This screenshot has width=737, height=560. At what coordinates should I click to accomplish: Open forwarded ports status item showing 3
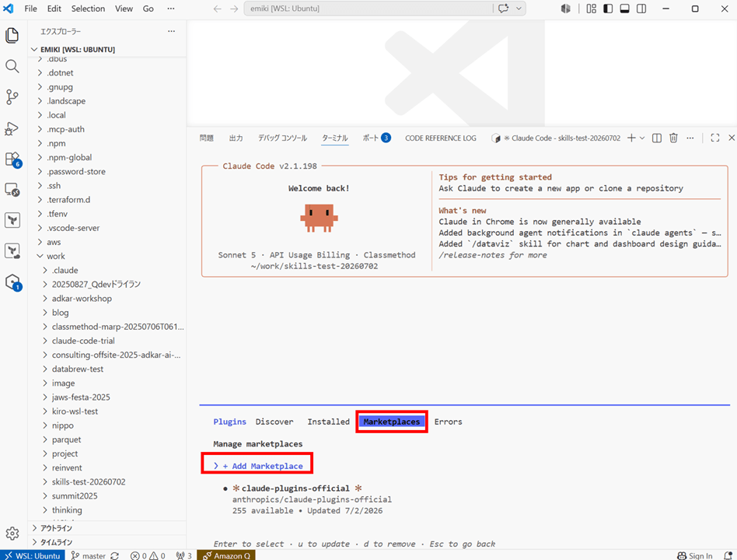point(183,555)
